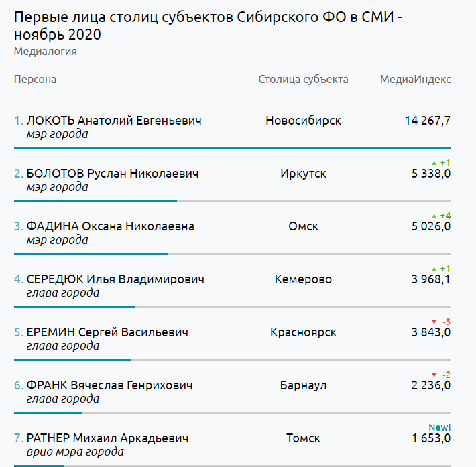Click ФАДИНА Оксана Николаевна's name
Screen dimensions: 476x467
click(110, 226)
